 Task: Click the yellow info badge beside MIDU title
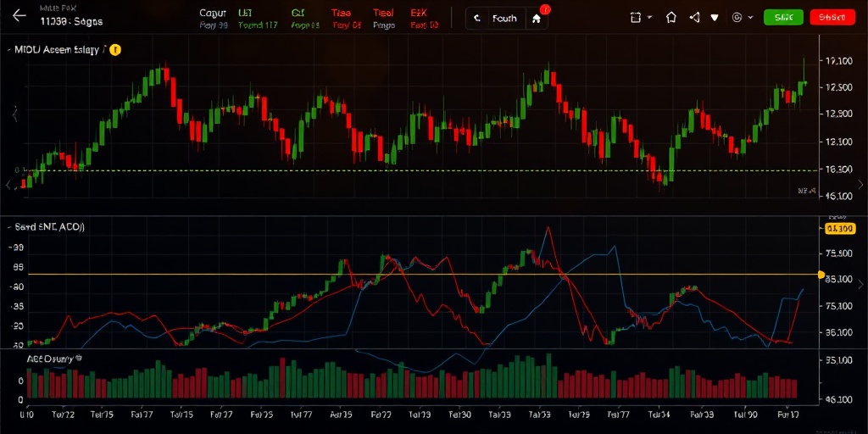tap(115, 50)
